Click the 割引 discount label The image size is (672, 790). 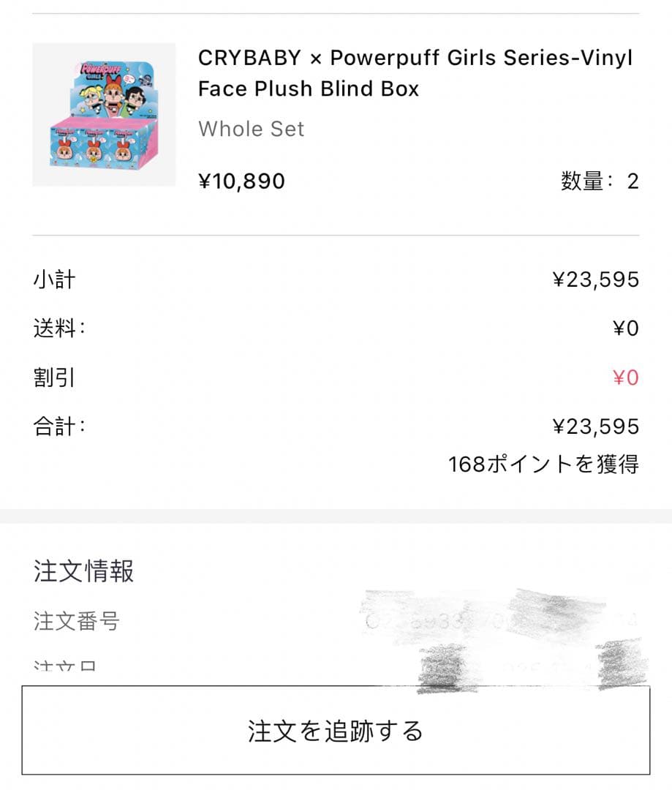pos(54,377)
